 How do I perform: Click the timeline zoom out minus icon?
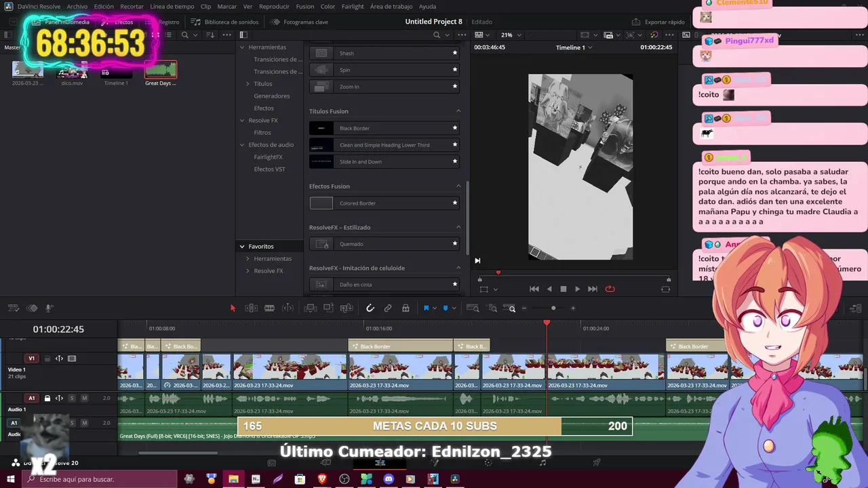pos(524,308)
